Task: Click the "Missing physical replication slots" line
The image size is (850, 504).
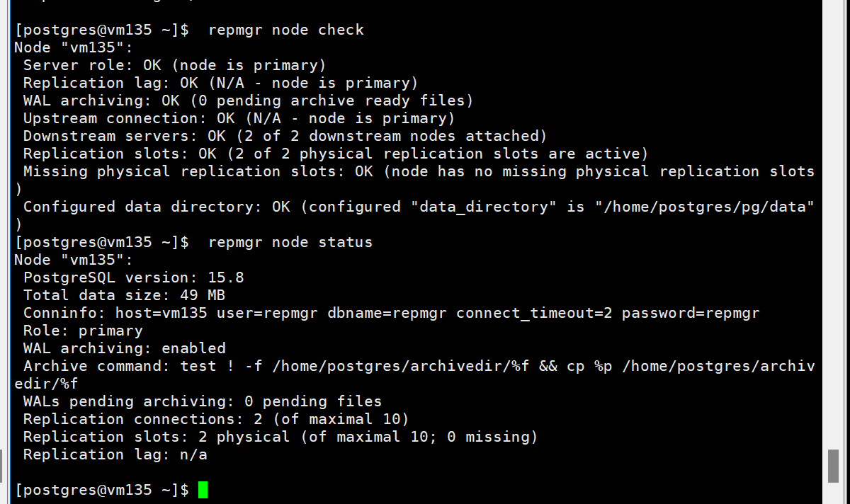Action: (418, 171)
